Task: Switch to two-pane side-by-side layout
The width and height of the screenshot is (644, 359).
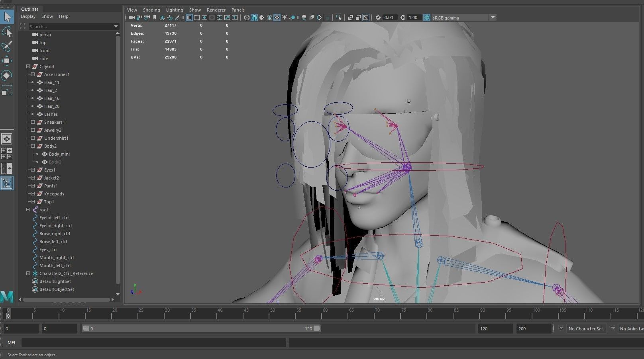Action: [7, 168]
